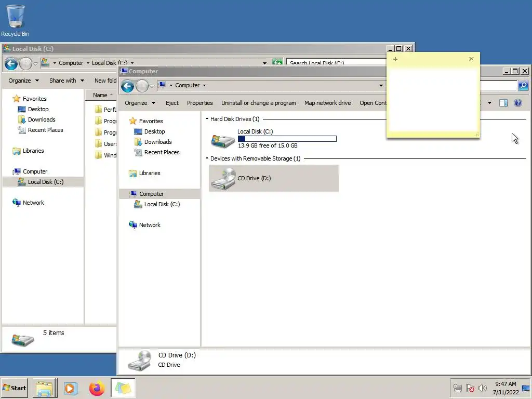Open Windows Explorer taskbar icon

coord(45,388)
